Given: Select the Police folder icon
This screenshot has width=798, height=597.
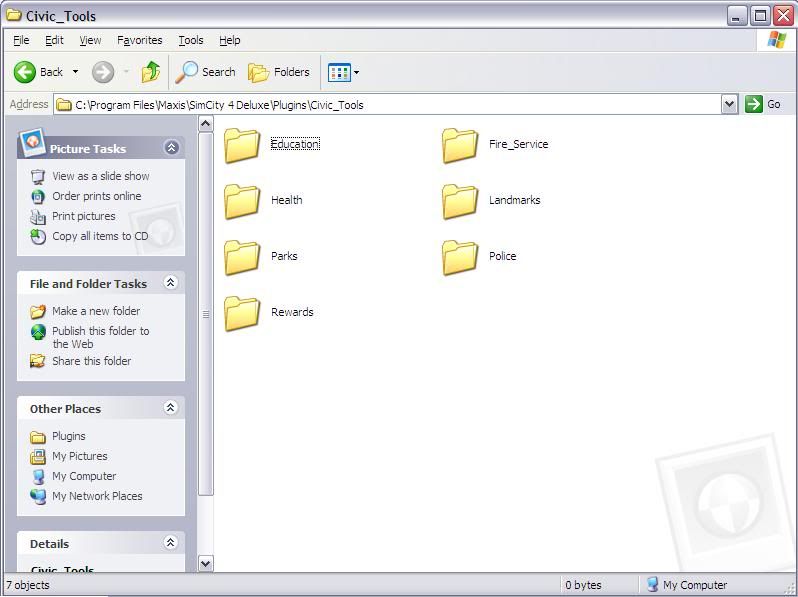Looking at the screenshot, I should (x=460, y=257).
